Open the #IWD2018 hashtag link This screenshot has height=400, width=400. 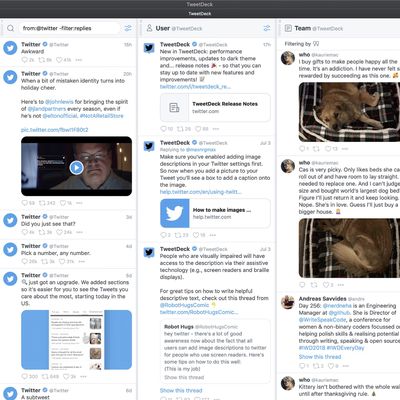(x=312, y=348)
